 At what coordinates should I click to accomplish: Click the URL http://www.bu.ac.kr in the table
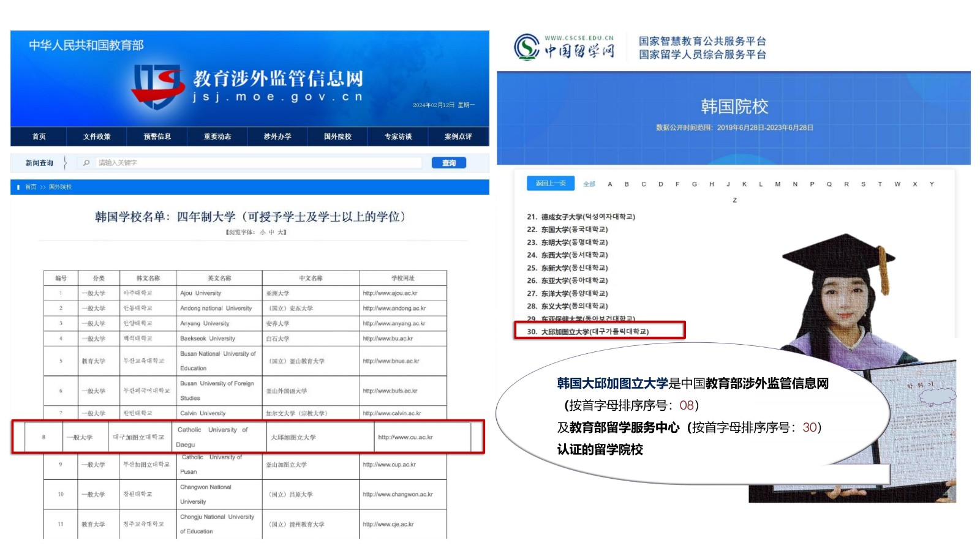click(x=388, y=339)
